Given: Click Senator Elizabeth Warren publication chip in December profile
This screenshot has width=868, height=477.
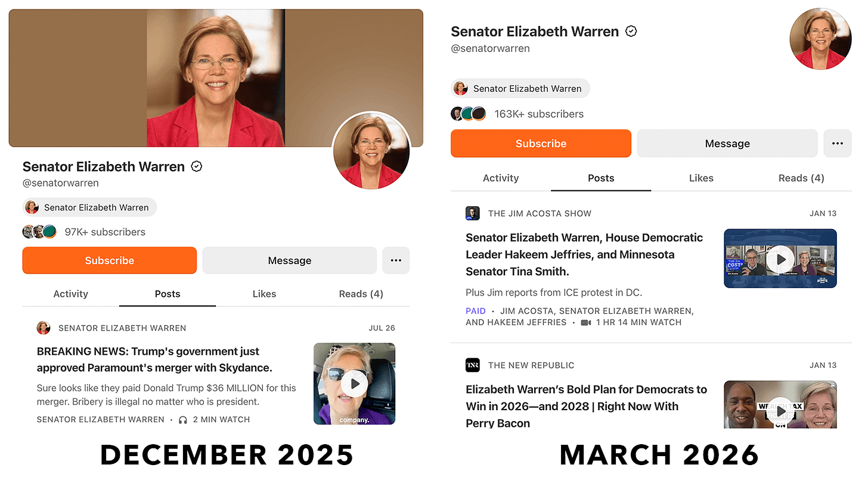Looking at the screenshot, I should tap(89, 207).
